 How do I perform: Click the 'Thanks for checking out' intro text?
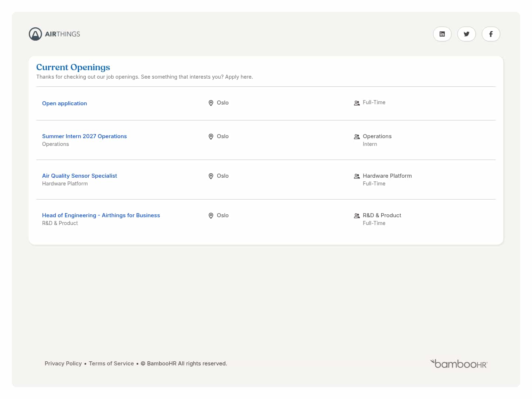(144, 77)
